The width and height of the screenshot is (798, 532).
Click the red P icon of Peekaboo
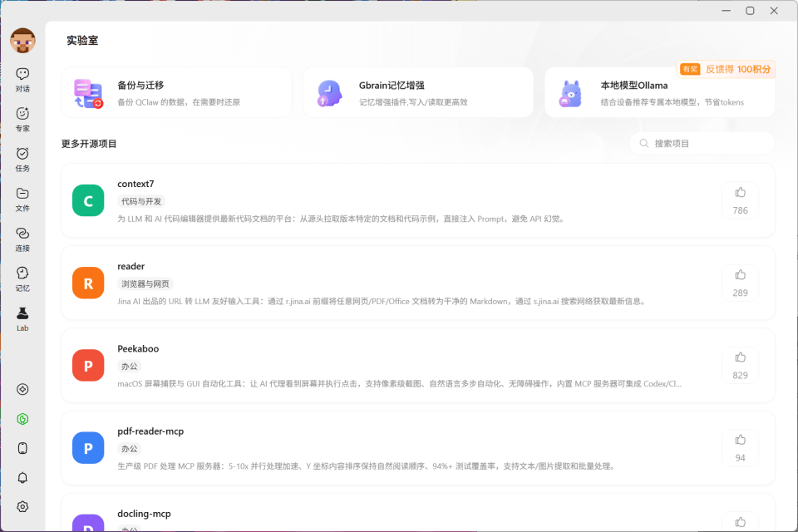click(88, 366)
